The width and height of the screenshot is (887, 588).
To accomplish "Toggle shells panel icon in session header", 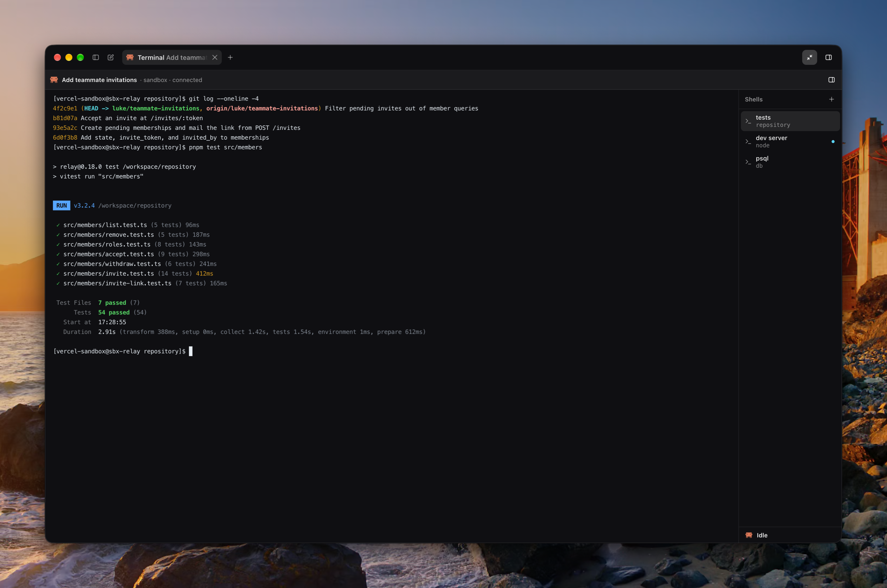I will pyautogui.click(x=831, y=80).
